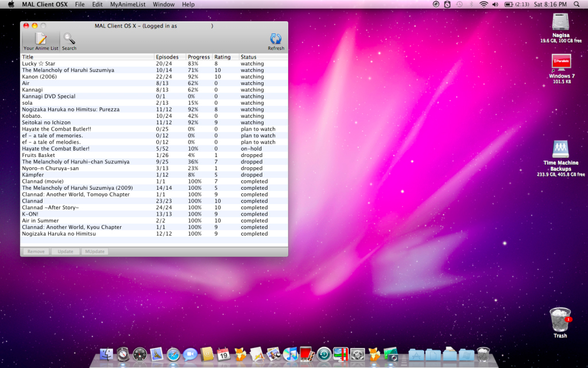
Task: Open the Trash in the Dock
Action: (483, 354)
